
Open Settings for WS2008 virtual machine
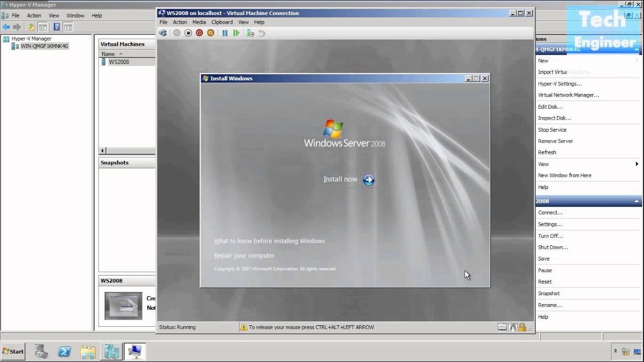pyautogui.click(x=550, y=224)
